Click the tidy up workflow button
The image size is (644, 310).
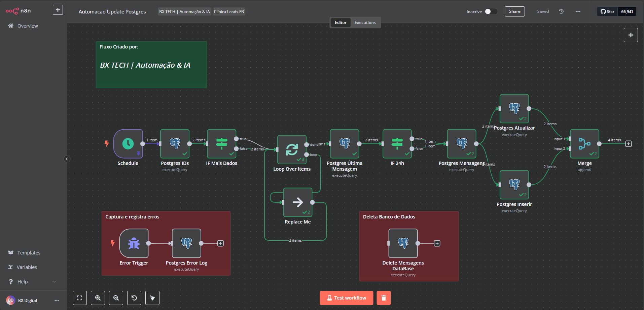coord(152,298)
